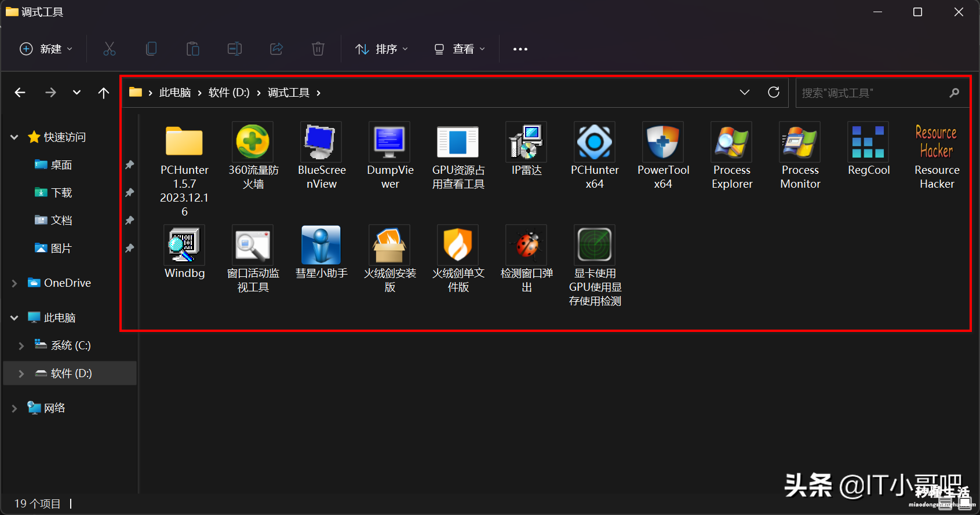This screenshot has height=515, width=980.
Task: Select the 显卡使用GPU使用显存使用检测 icon
Action: point(595,245)
